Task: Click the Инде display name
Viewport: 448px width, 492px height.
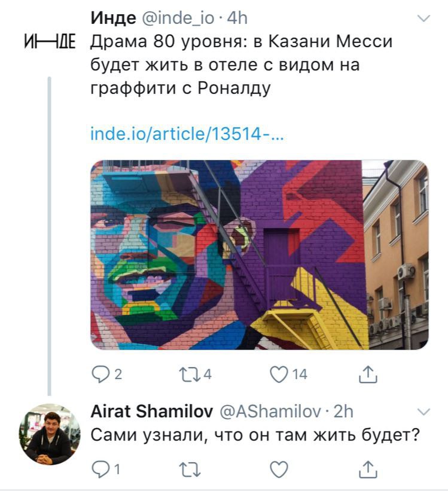Action: tap(113, 18)
